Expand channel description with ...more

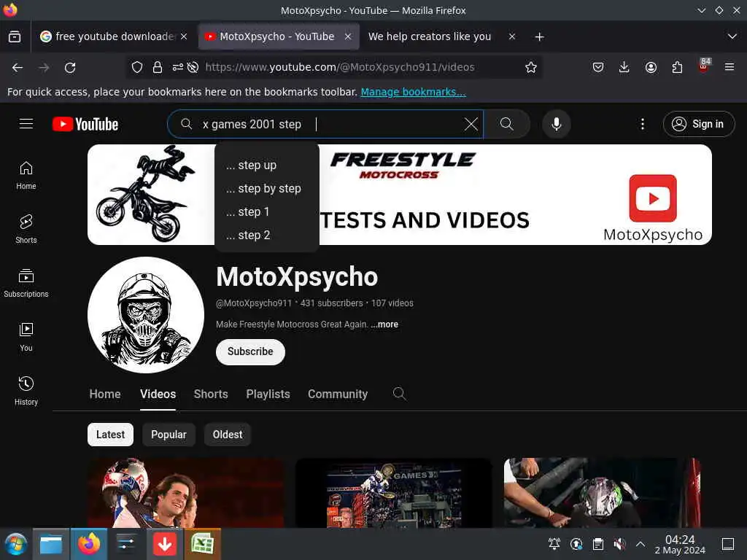coord(384,324)
